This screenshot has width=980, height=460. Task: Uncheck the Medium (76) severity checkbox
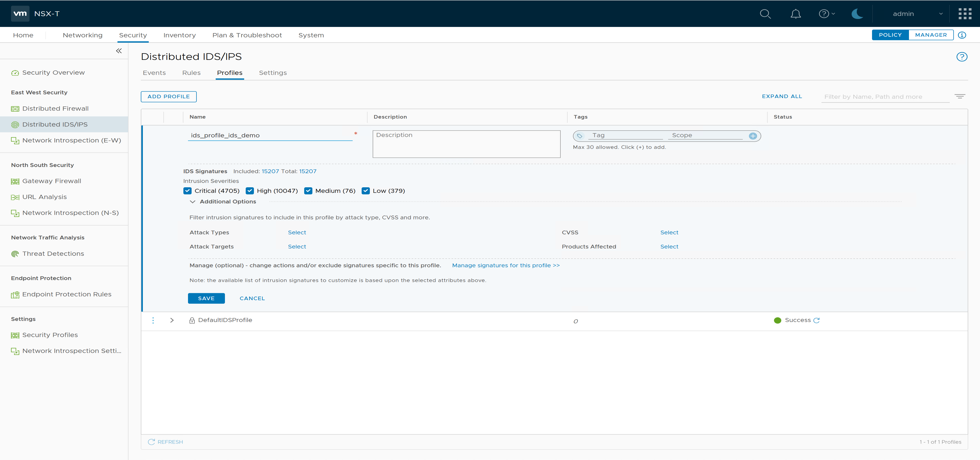pyautogui.click(x=308, y=191)
